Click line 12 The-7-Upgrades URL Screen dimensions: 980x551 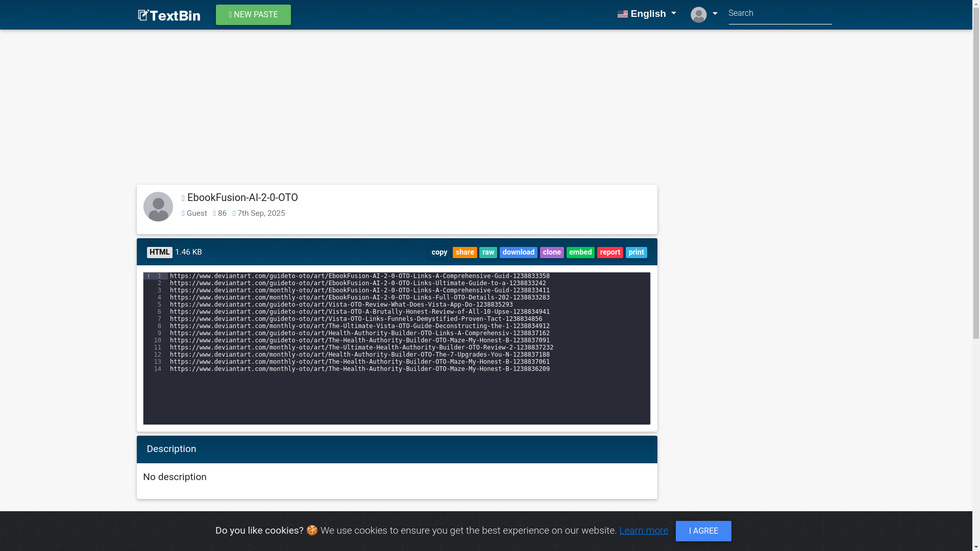point(360,355)
